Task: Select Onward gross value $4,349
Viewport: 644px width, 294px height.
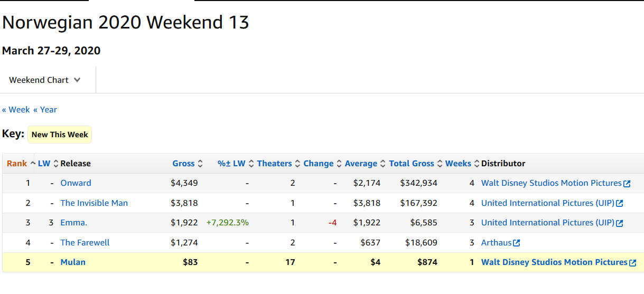Action: click(x=184, y=183)
